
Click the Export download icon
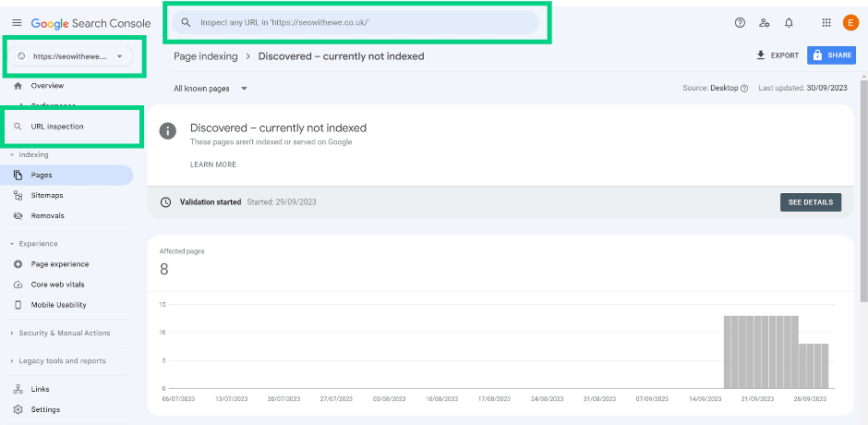[x=761, y=55]
